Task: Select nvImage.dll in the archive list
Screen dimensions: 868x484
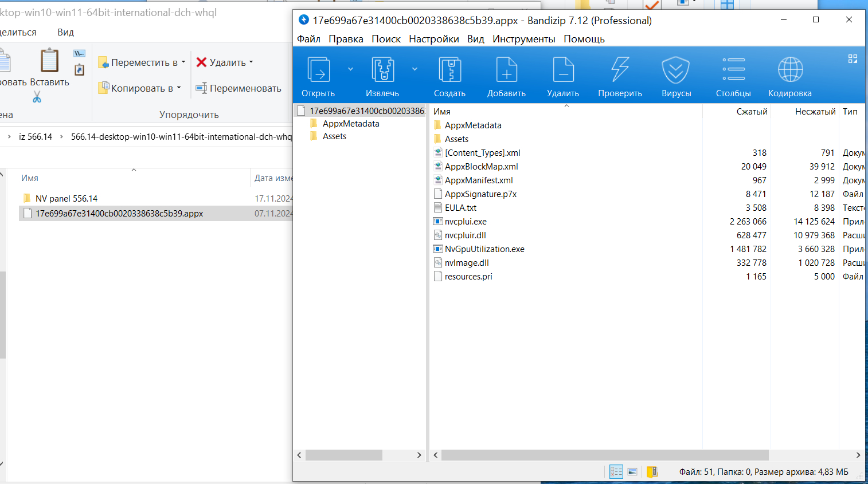Action: pos(467,263)
